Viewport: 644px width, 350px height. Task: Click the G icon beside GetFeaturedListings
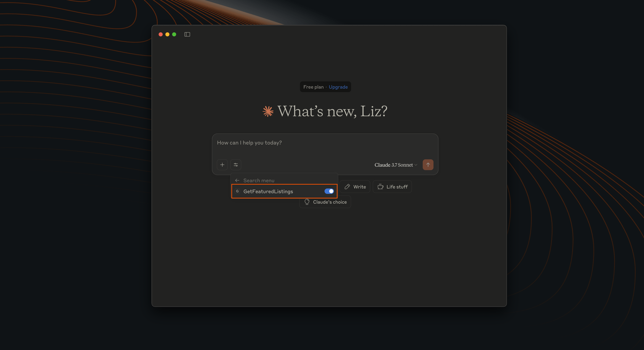pyautogui.click(x=237, y=191)
